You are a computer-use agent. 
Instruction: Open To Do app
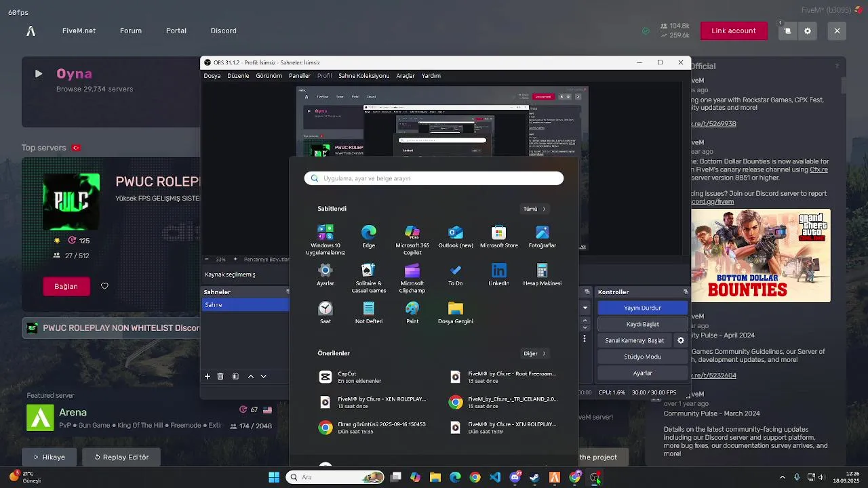(456, 274)
